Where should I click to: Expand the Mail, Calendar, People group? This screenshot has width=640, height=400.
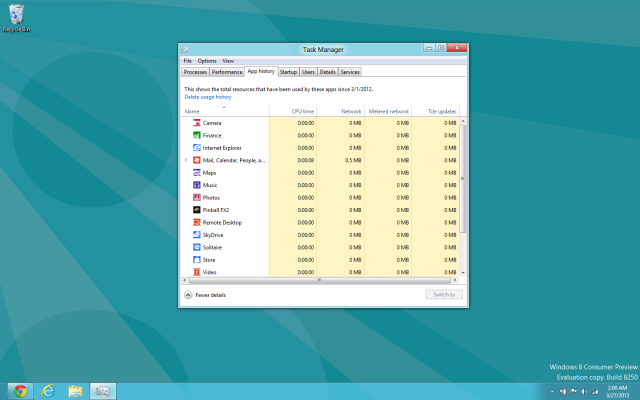tap(186, 160)
